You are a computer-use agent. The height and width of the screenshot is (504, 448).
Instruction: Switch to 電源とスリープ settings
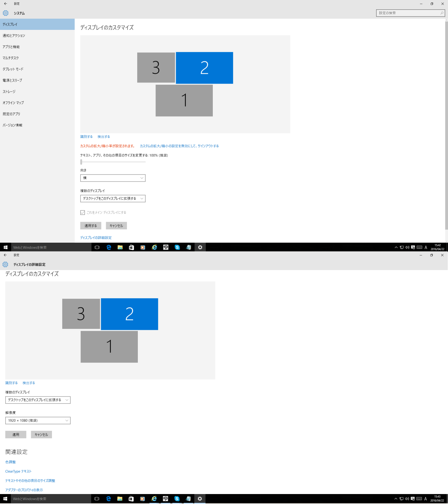[x=37, y=80]
